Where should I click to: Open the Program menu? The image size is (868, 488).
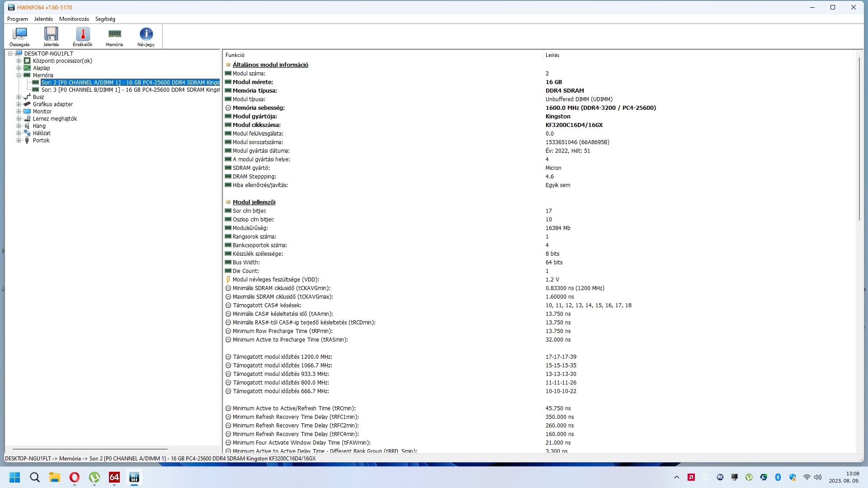click(x=18, y=19)
